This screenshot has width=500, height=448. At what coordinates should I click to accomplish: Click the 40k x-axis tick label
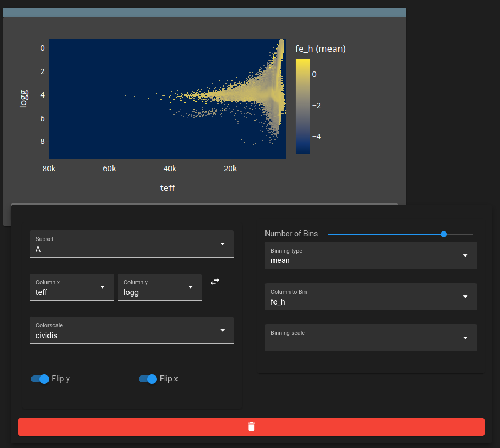tap(170, 169)
